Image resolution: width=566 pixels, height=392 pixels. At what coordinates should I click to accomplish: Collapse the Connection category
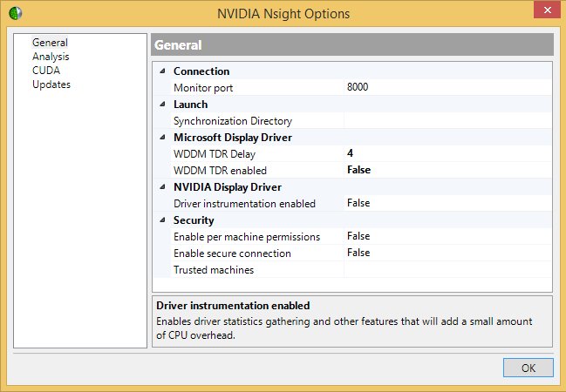coord(162,71)
